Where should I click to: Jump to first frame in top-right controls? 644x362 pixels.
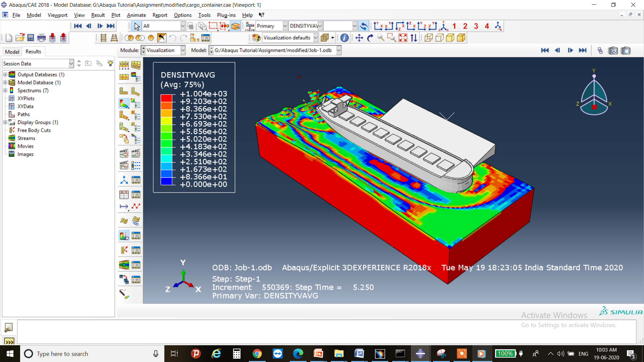coord(545,50)
